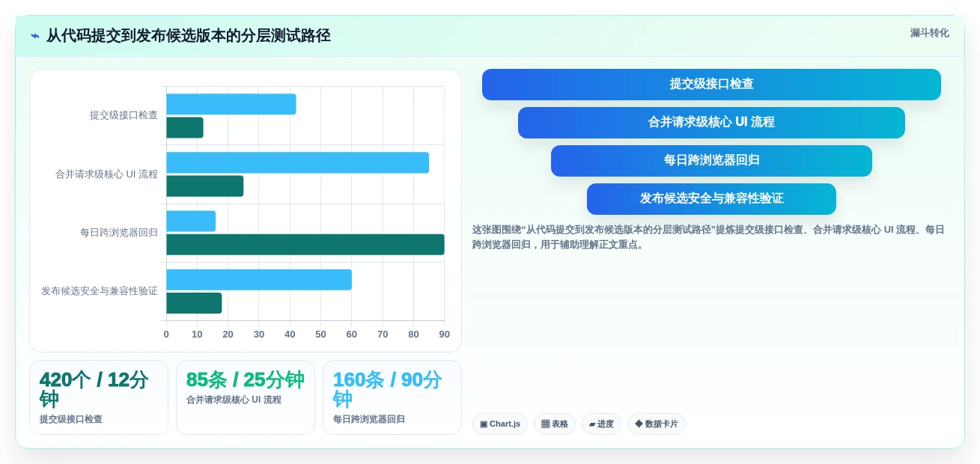Image resolution: width=980 pixels, height=464 pixels.
Task: Click the x-axis tick value 30
Action: click(259, 335)
